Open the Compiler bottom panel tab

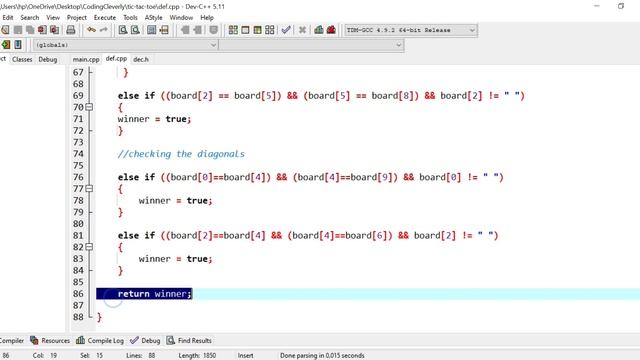tap(11, 340)
